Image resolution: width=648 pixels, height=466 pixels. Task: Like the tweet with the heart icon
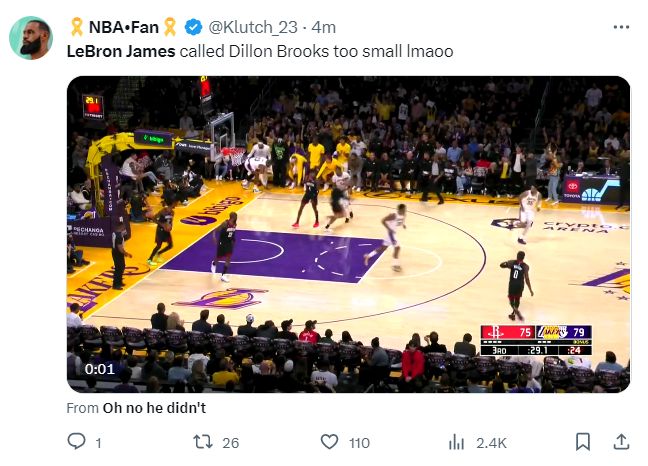pos(329,442)
